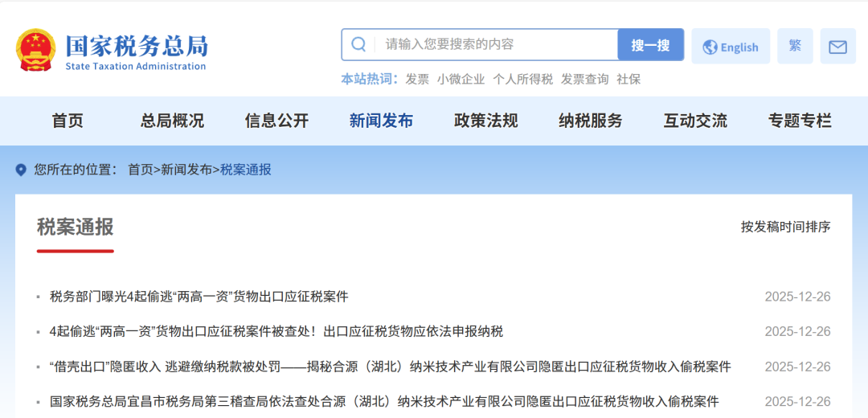The image size is (868, 418).
Task: Select the 政策法规 navigation item
Action: [x=485, y=121]
